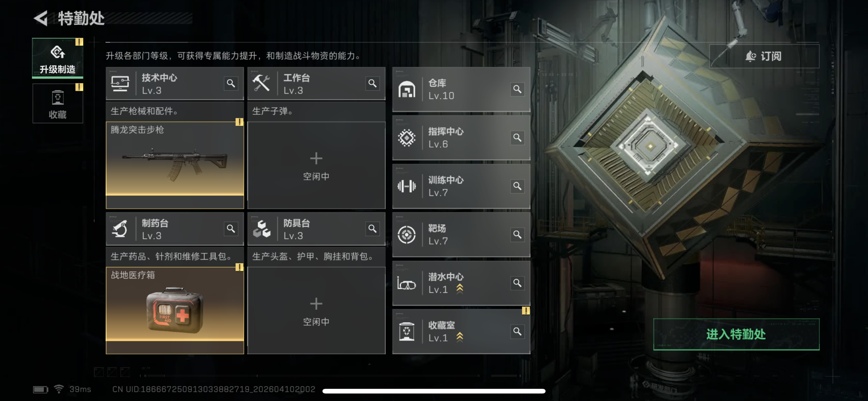Viewport: 868px width, 401px height.
Task: Inspect 技术中心 with its magnifier icon
Action: tap(231, 83)
